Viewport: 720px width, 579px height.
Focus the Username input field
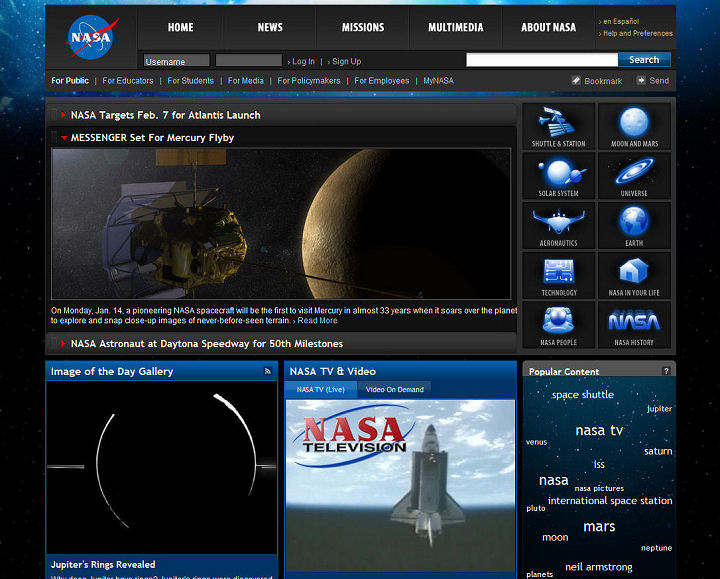(176, 60)
